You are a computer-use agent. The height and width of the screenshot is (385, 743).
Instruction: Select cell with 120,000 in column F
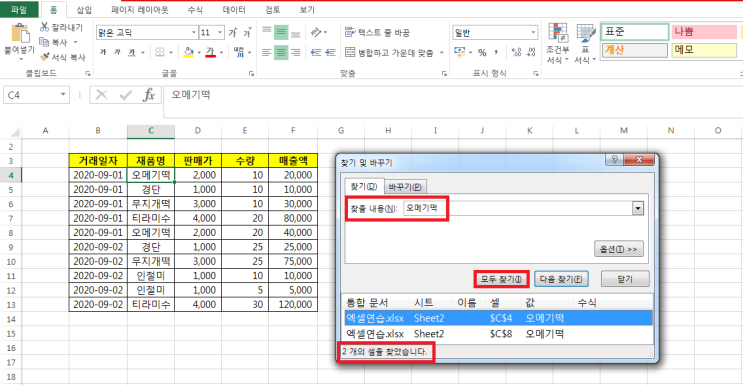click(292, 304)
